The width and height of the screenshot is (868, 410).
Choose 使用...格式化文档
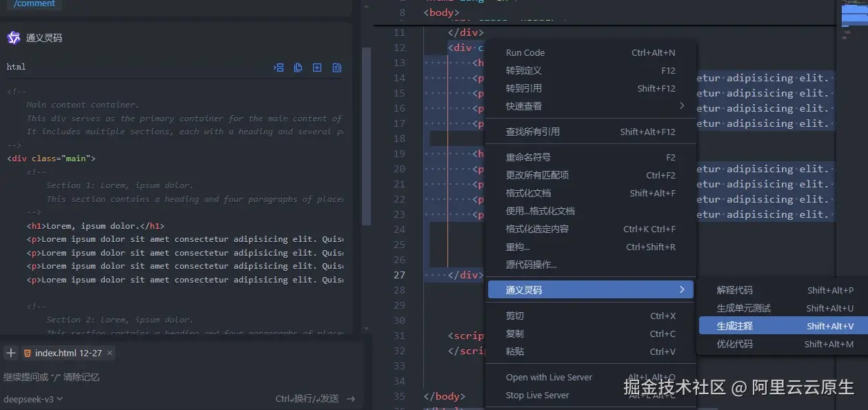point(591,211)
